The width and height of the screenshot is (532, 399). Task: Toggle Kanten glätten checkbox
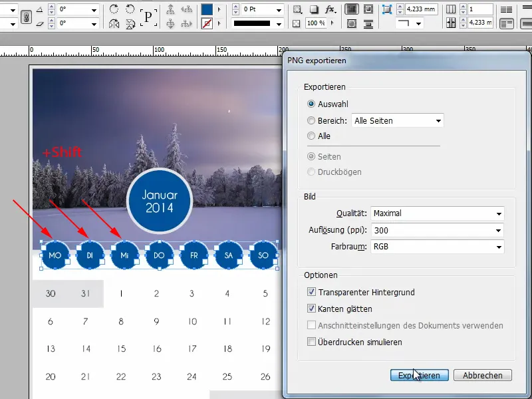(x=311, y=309)
